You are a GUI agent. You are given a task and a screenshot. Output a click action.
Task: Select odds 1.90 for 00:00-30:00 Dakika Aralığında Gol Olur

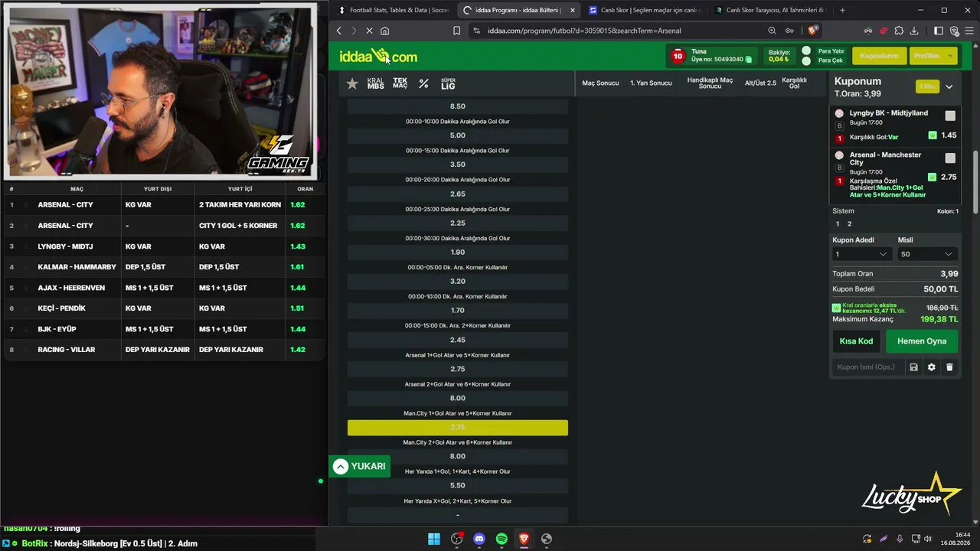coord(458,252)
